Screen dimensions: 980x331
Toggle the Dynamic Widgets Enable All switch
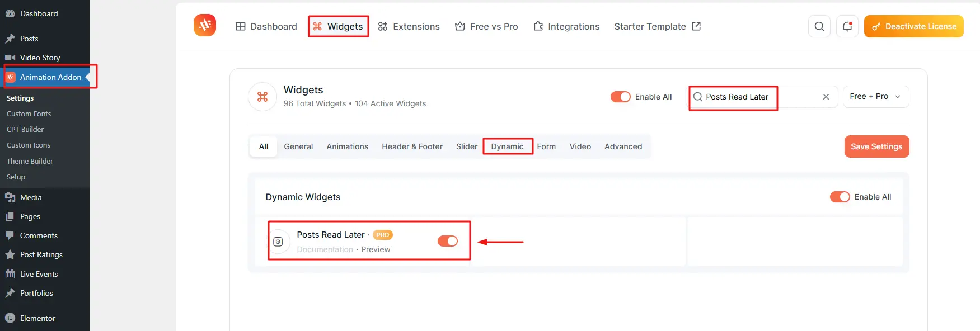click(840, 197)
